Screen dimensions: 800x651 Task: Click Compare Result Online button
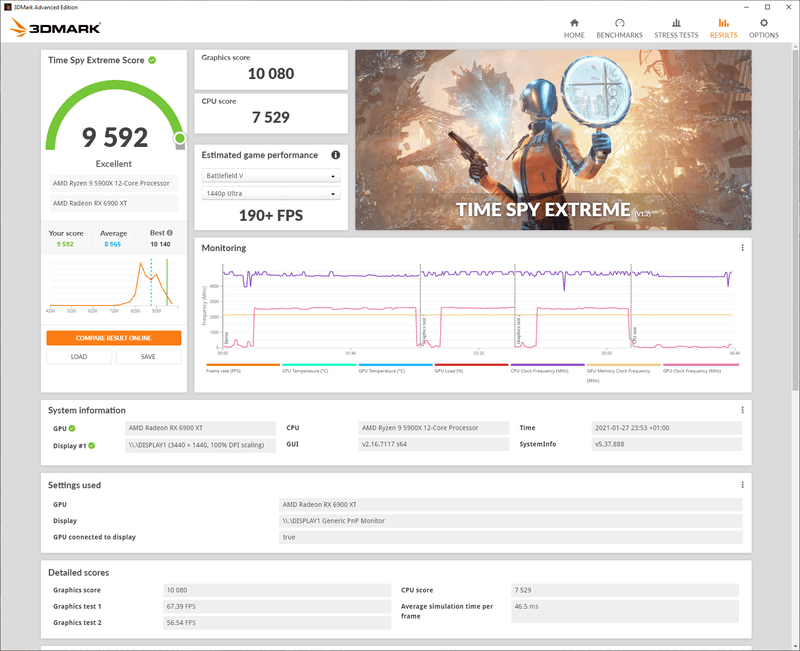114,338
